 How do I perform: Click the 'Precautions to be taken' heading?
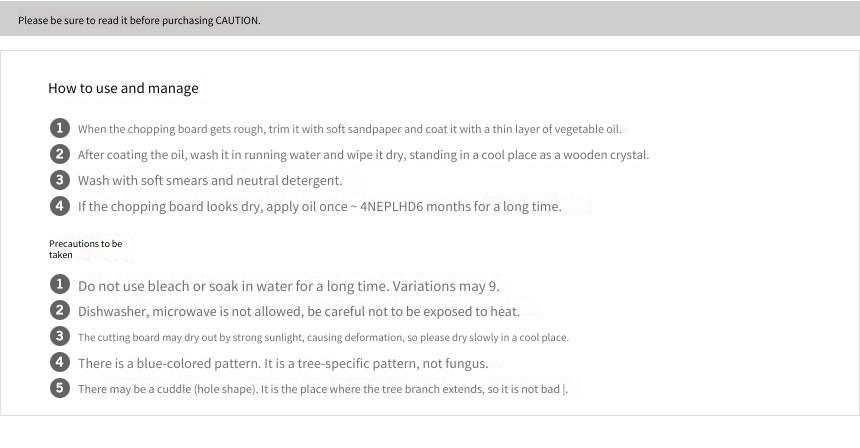click(x=86, y=249)
